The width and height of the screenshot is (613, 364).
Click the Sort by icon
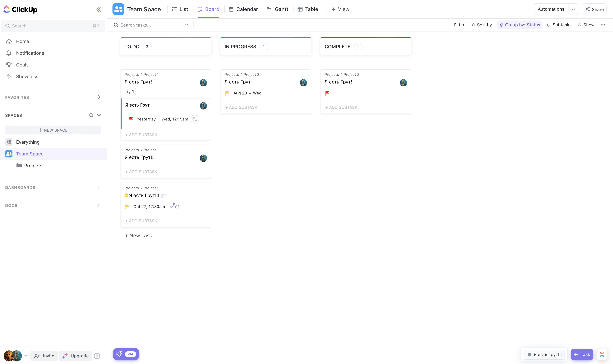473,25
